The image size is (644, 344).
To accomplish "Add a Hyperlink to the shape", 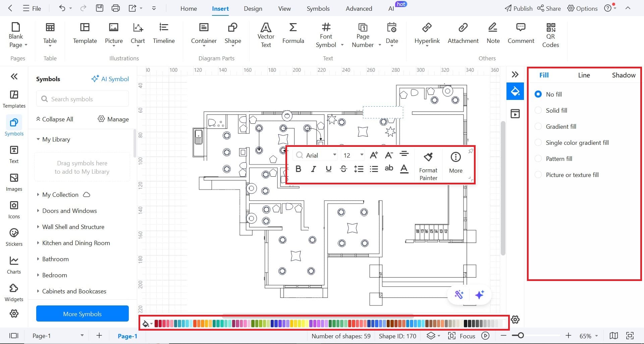I will click(x=427, y=34).
